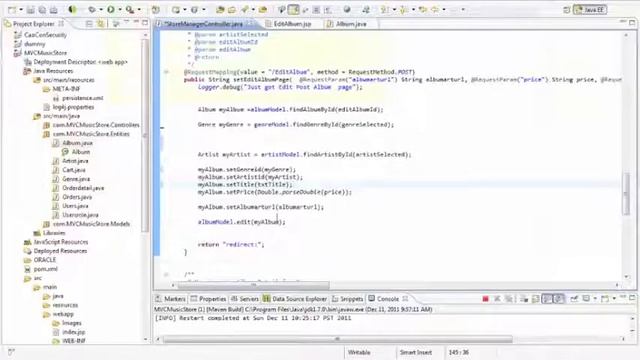Screen dimensions: 640x360
Task: Open the Next Annotation dropdown arrow
Action: tap(394, 10)
